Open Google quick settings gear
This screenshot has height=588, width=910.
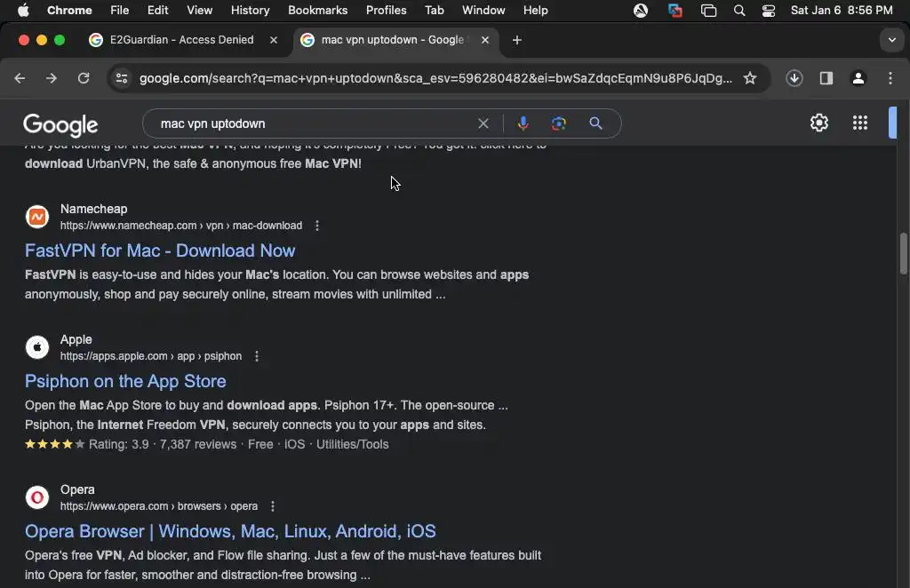click(818, 123)
